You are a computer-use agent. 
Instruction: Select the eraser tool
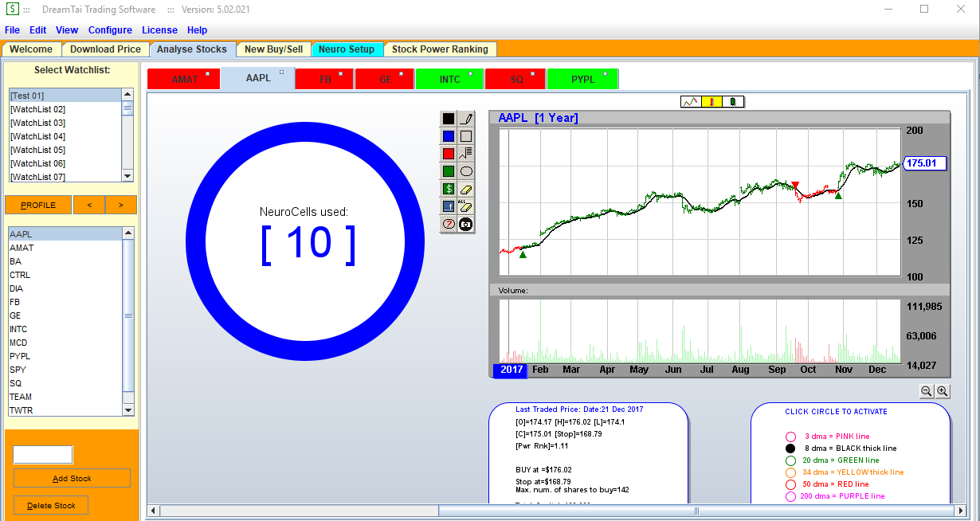[466, 189]
